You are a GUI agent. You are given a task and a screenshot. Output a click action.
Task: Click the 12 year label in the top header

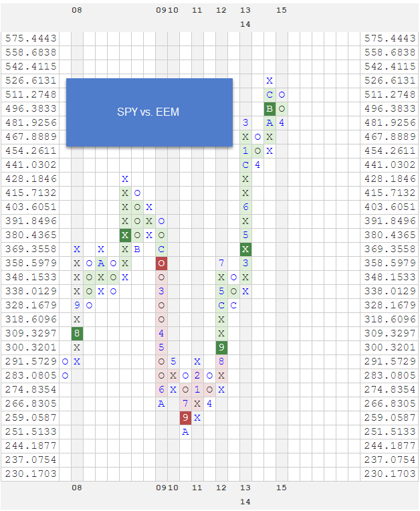point(221,10)
